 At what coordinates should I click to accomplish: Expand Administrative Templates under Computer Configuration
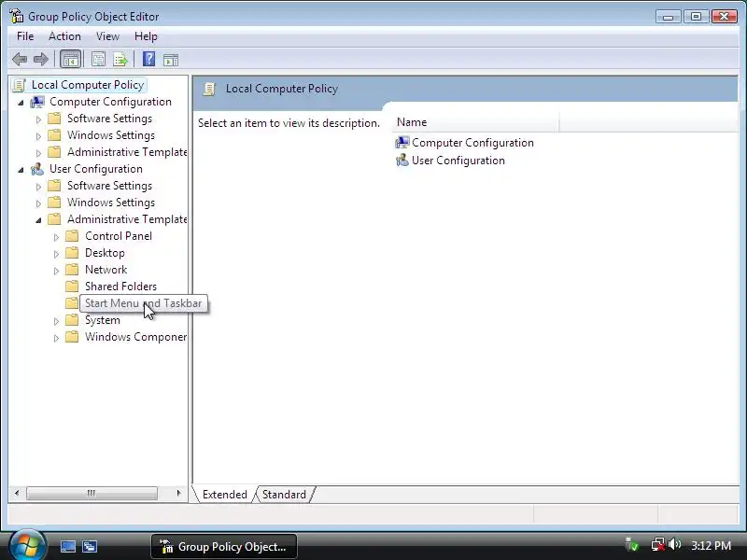click(x=38, y=153)
